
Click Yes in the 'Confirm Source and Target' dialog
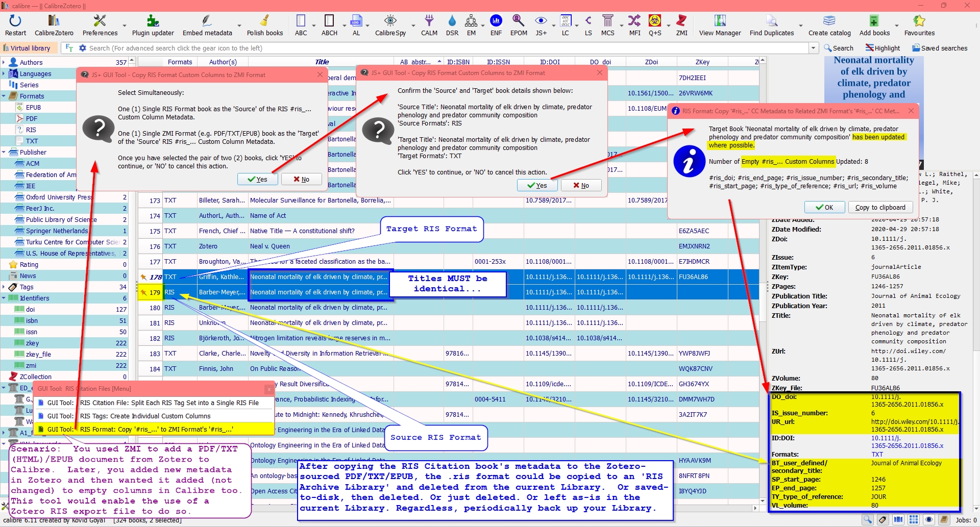(537, 185)
